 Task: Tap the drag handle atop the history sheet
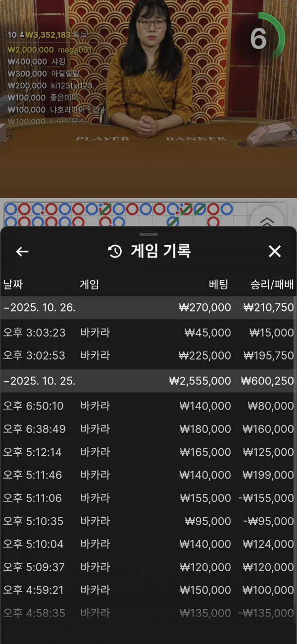tap(148, 234)
